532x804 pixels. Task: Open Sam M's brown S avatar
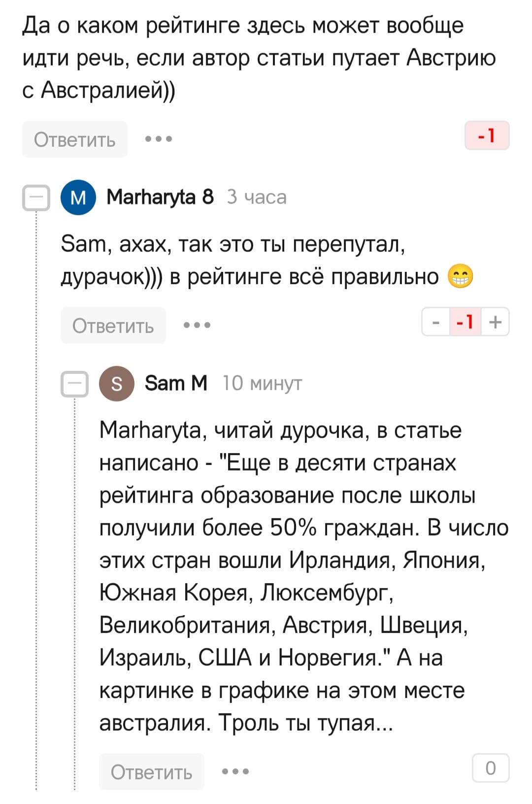click(x=117, y=383)
